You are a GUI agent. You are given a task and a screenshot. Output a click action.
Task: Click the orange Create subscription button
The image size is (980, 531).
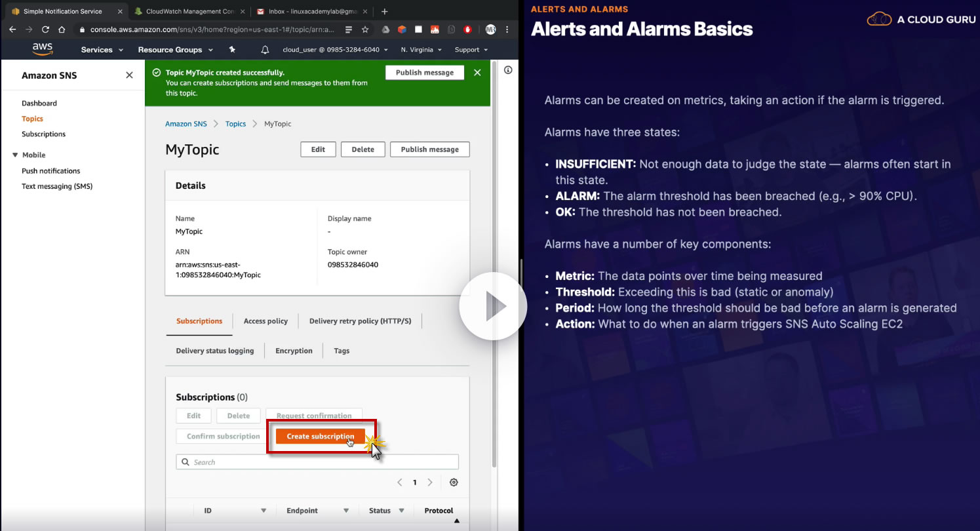(x=321, y=437)
